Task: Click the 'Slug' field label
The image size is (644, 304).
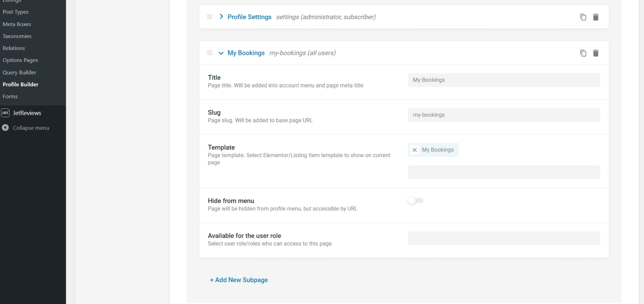Action: 214,112
